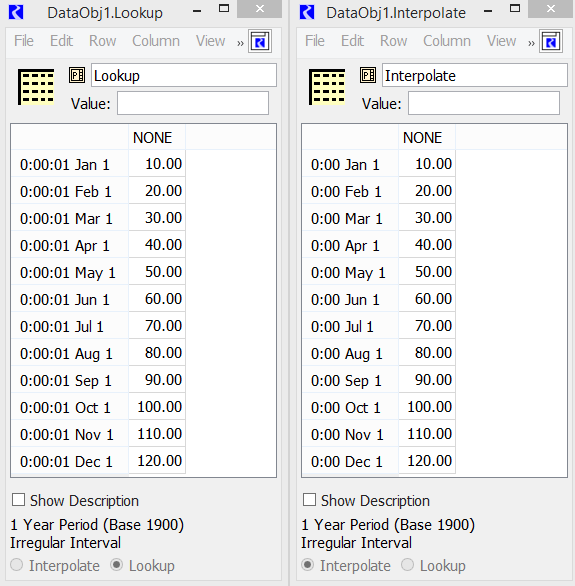Click the RiverWare logo in Lookup title bar
The width and height of the screenshot is (575, 586).
pos(16,12)
